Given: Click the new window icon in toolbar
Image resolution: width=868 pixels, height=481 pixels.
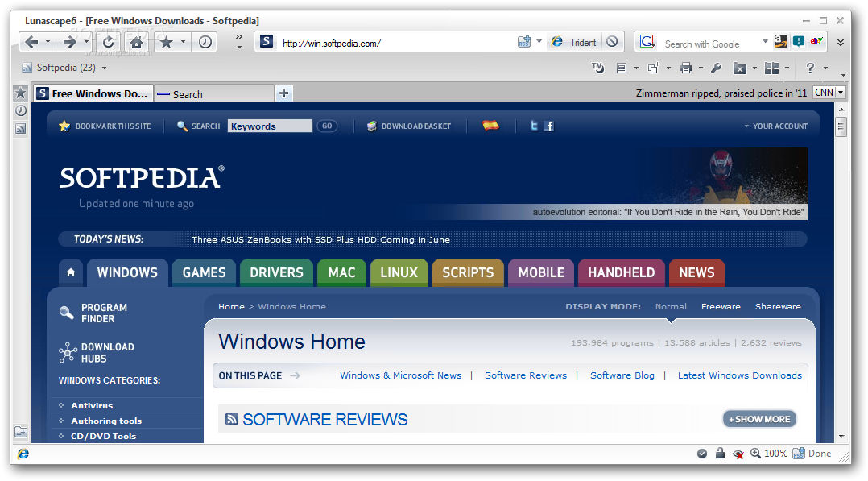Looking at the screenshot, I should tap(654, 68).
